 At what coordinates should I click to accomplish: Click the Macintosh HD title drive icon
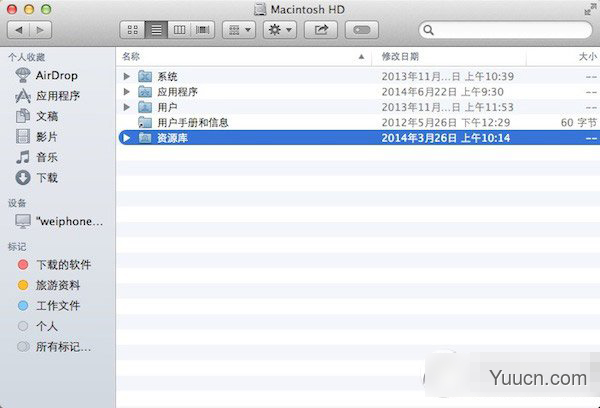pos(260,10)
